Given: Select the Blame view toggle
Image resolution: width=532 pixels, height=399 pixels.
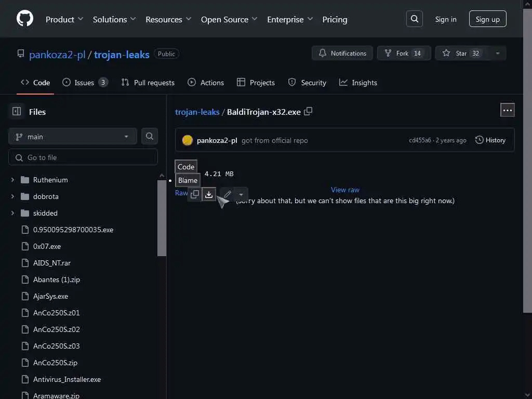Looking at the screenshot, I should click(x=188, y=180).
